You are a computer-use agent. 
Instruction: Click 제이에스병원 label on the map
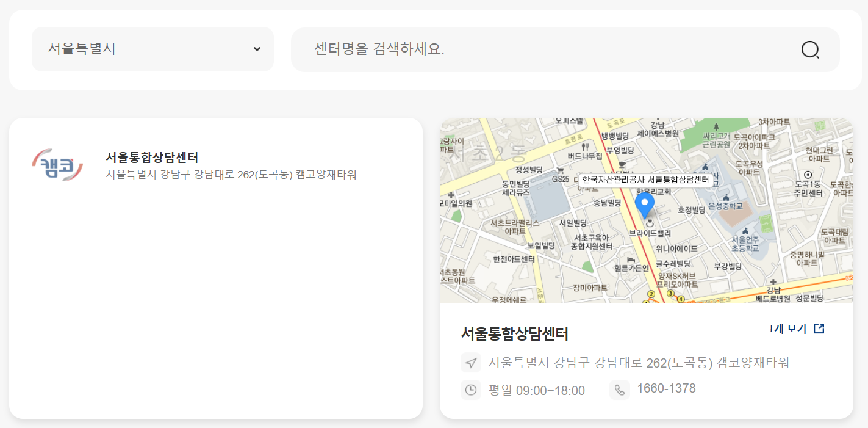coord(658,133)
